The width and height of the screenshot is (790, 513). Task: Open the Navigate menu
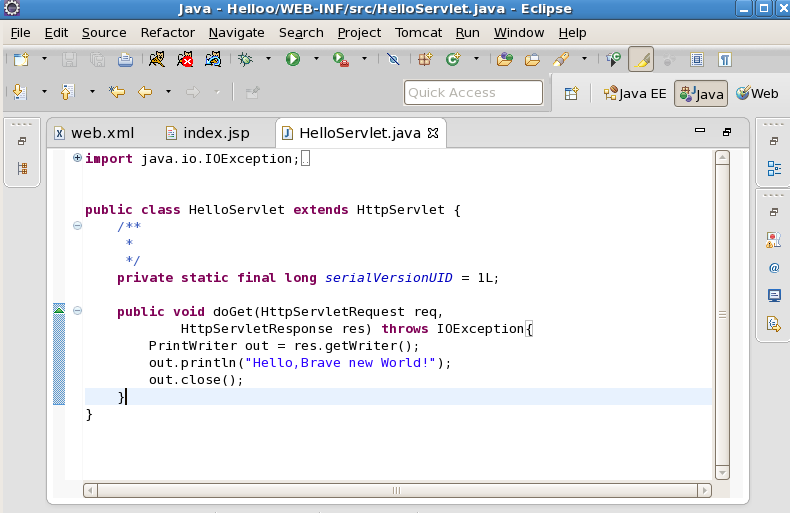236,33
